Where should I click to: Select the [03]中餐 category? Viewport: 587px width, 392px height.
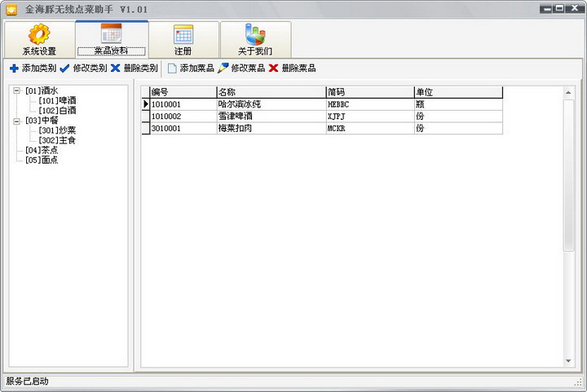click(42, 121)
